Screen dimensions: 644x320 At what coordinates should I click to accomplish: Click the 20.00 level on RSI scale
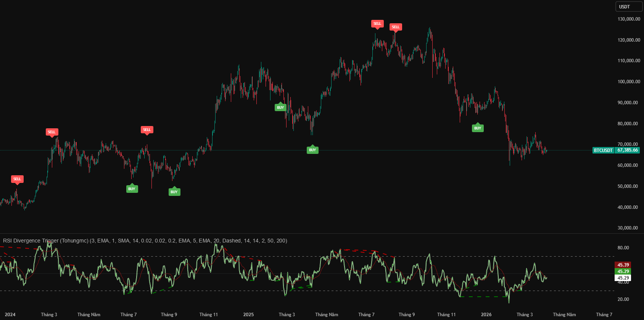pos(623,299)
